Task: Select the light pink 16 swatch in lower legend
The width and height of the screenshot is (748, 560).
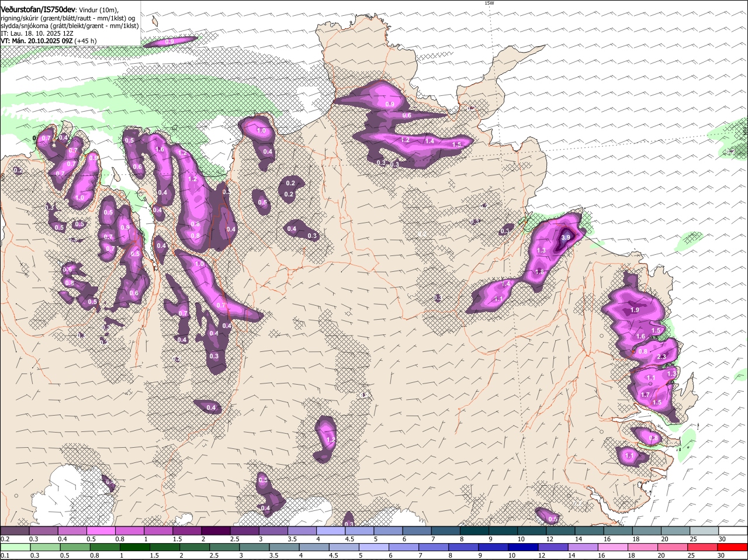Action: tap(612, 547)
